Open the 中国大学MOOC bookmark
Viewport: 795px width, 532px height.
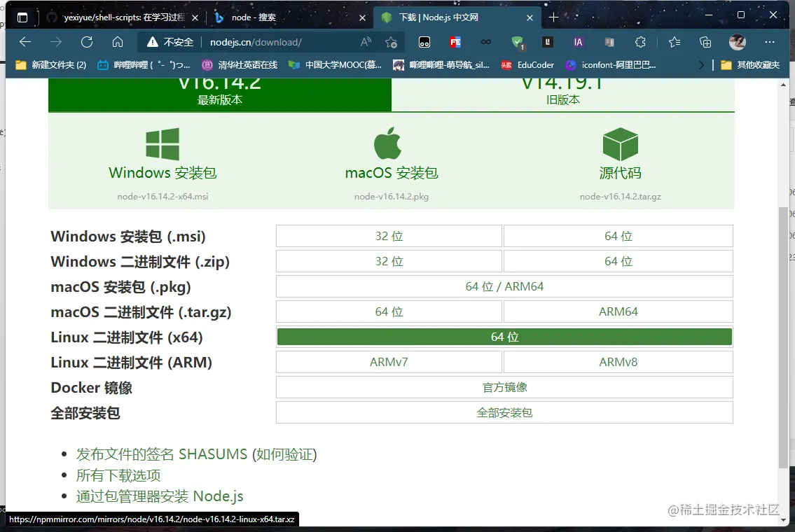[335, 65]
